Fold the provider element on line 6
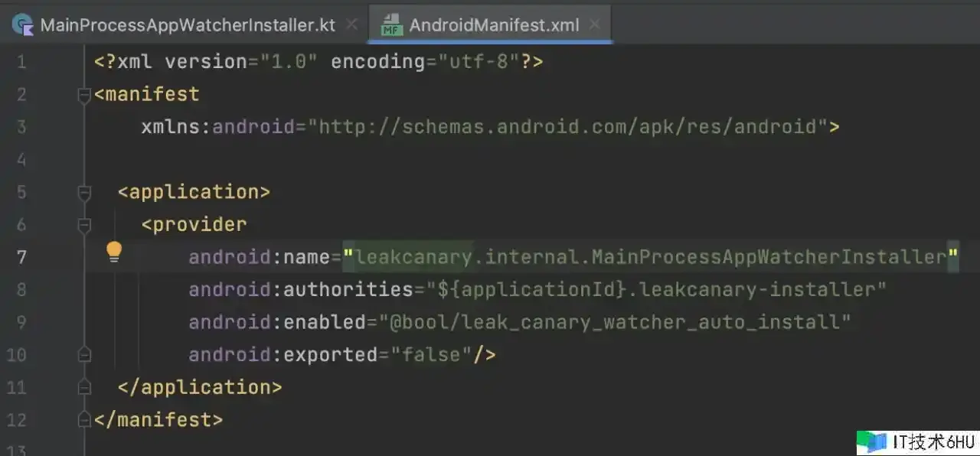The height and width of the screenshot is (456, 980). pyautogui.click(x=84, y=225)
